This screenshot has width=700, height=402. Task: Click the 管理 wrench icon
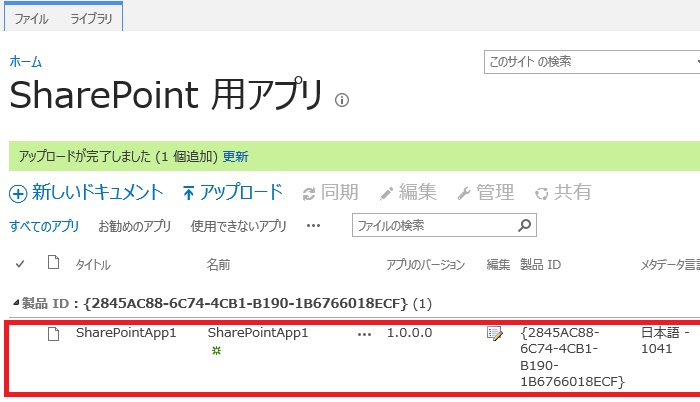point(464,194)
